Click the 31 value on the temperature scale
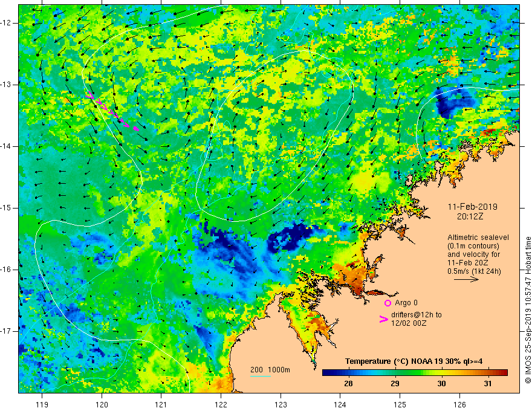Screen dimensions: 532x411 [x=487, y=384]
